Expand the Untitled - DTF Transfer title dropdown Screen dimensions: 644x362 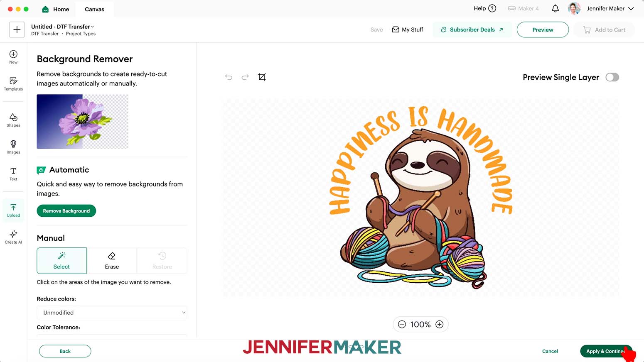click(x=92, y=27)
